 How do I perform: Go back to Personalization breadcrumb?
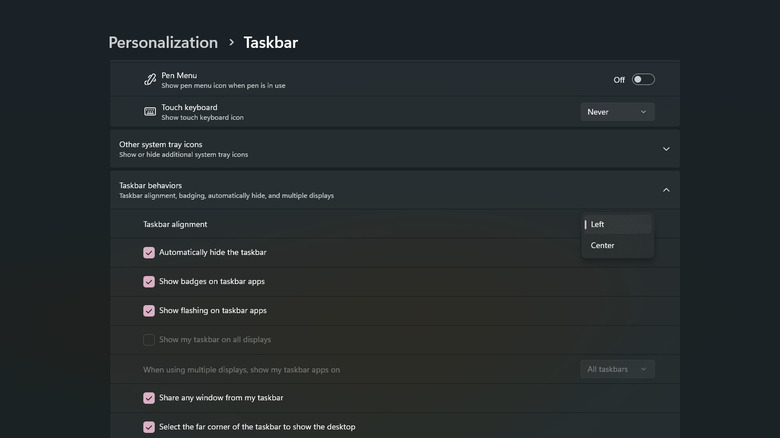click(163, 43)
